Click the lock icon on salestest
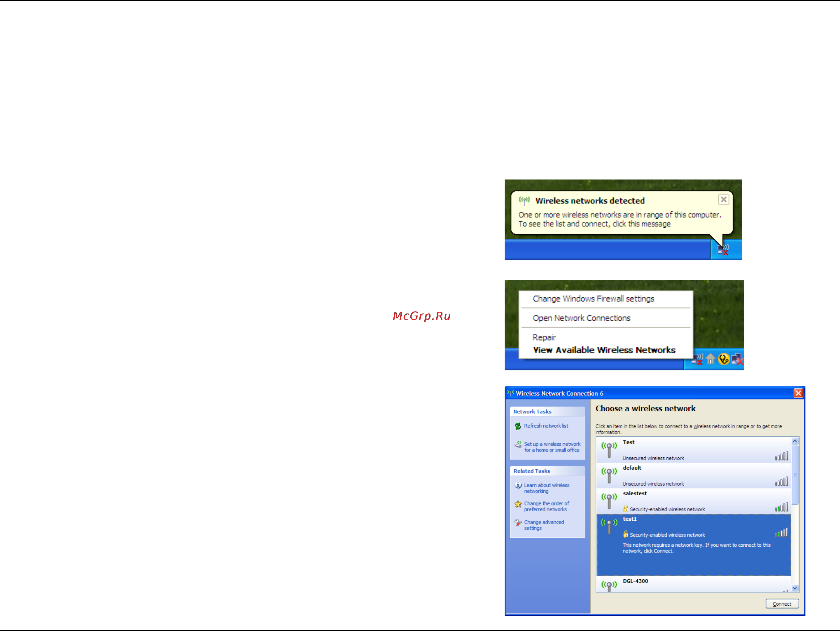The width and height of the screenshot is (840, 631). [625, 508]
